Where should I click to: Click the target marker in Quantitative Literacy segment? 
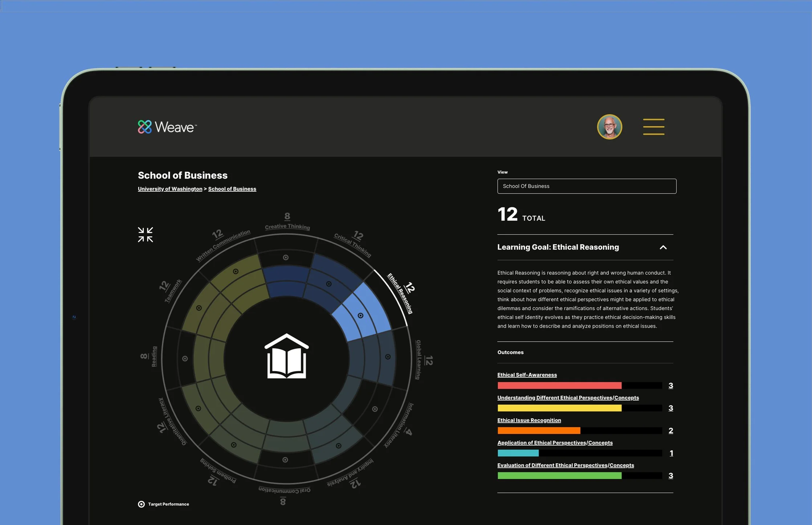(x=198, y=408)
